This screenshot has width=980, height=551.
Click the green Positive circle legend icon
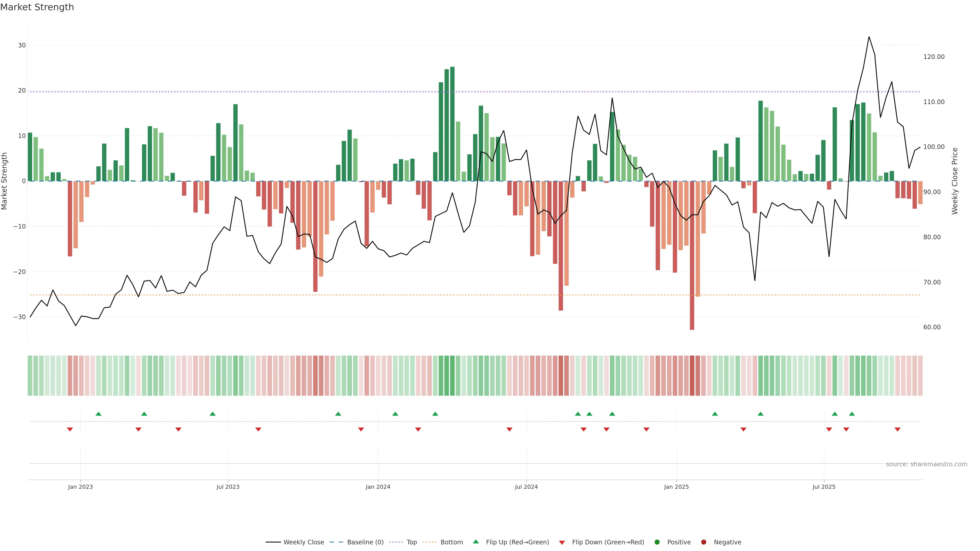(x=657, y=542)
